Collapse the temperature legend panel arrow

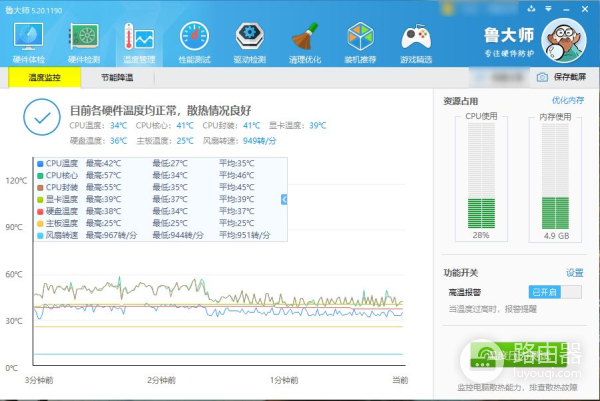(x=284, y=199)
